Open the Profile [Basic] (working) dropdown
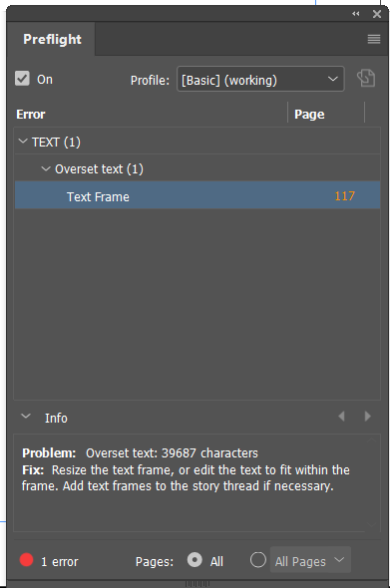390x588 pixels. [260, 79]
